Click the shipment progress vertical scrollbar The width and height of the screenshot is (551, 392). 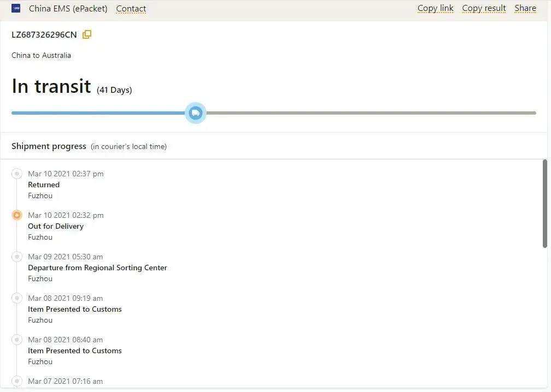point(544,203)
